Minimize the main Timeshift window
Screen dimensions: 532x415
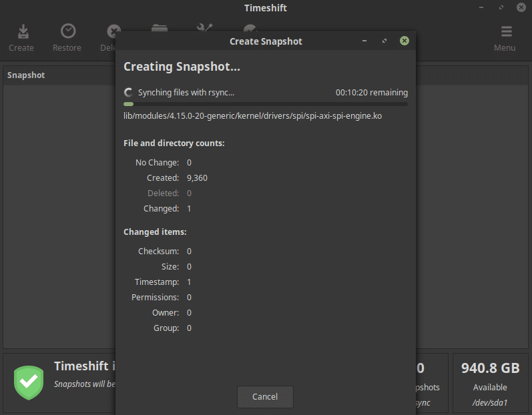(481, 7)
